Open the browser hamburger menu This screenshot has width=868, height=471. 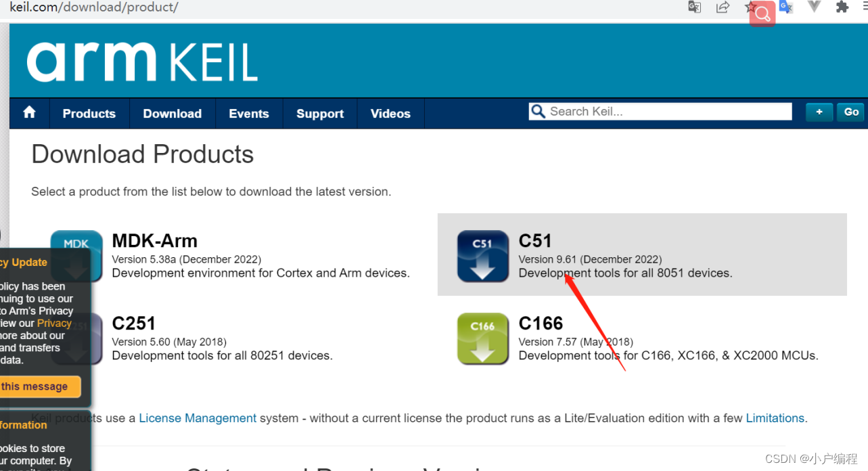864,7
